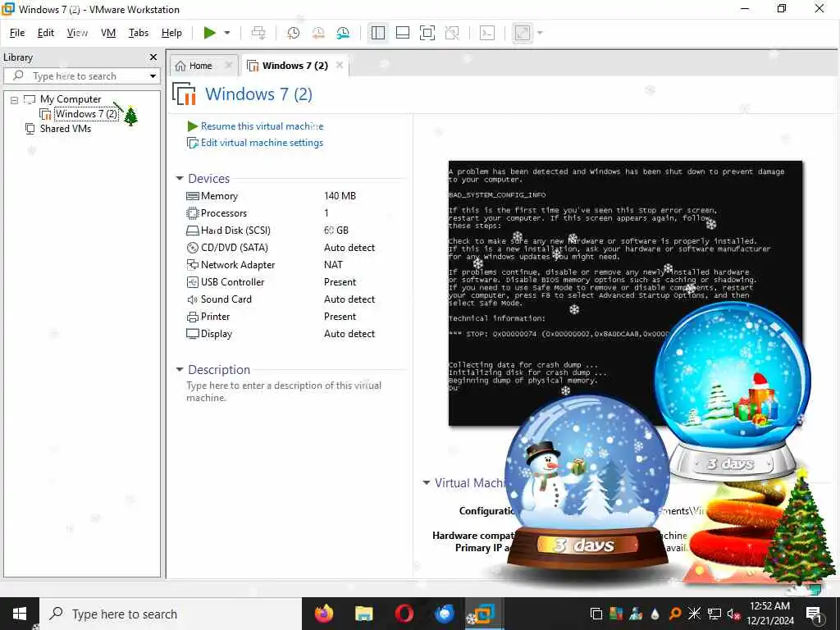
Task: Collapse the Description section
Action: click(180, 370)
